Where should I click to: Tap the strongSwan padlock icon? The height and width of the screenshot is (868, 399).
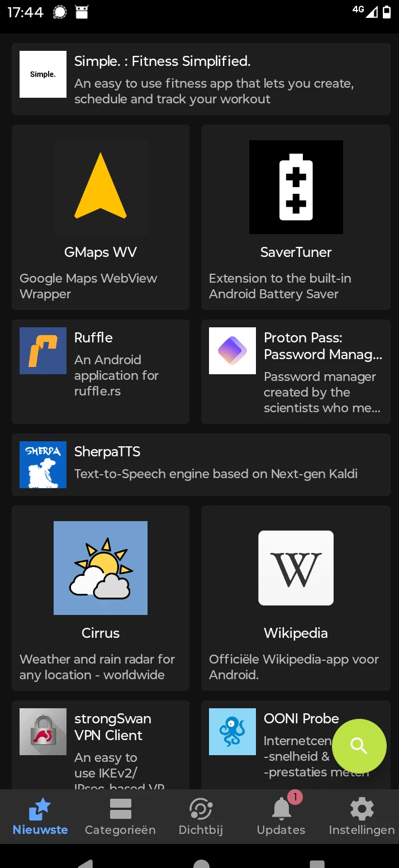43,732
